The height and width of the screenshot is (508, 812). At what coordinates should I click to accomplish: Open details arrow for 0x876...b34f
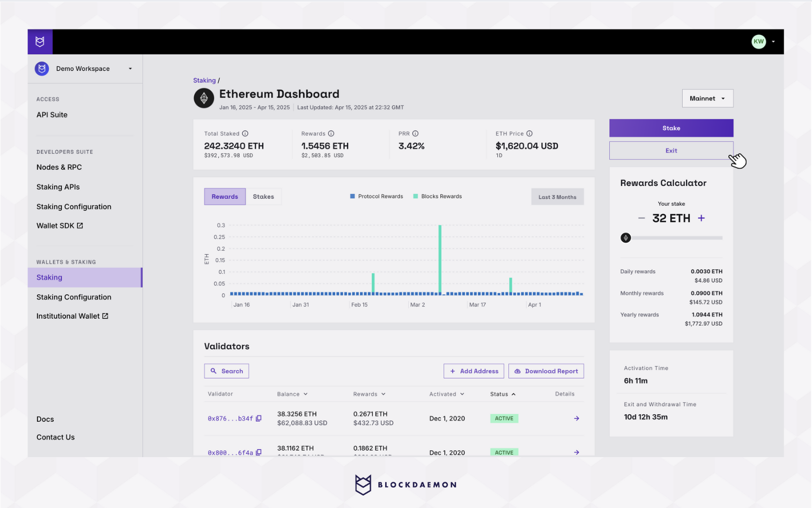[x=577, y=419]
